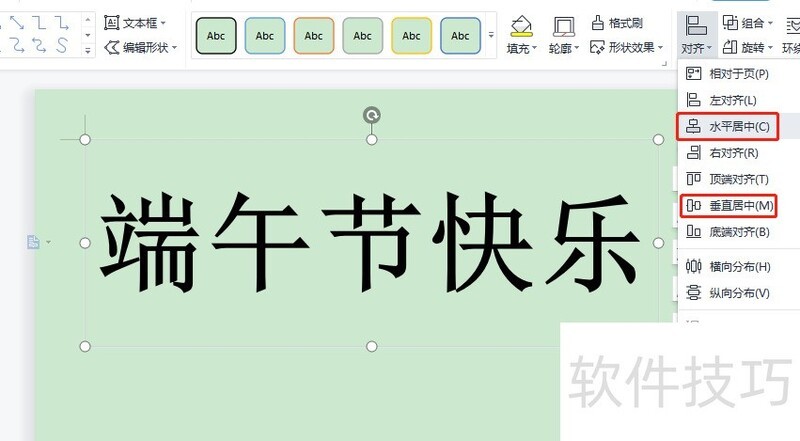This screenshot has width=800, height=441.
Task: Click the 格式刷 format painter icon
Action: tap(598, 22)
